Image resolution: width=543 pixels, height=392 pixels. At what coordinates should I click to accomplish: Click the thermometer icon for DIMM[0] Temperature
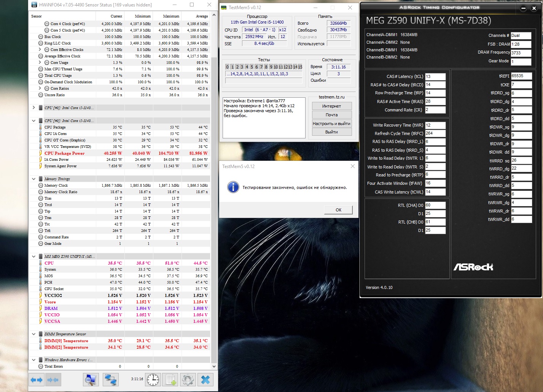41,341
